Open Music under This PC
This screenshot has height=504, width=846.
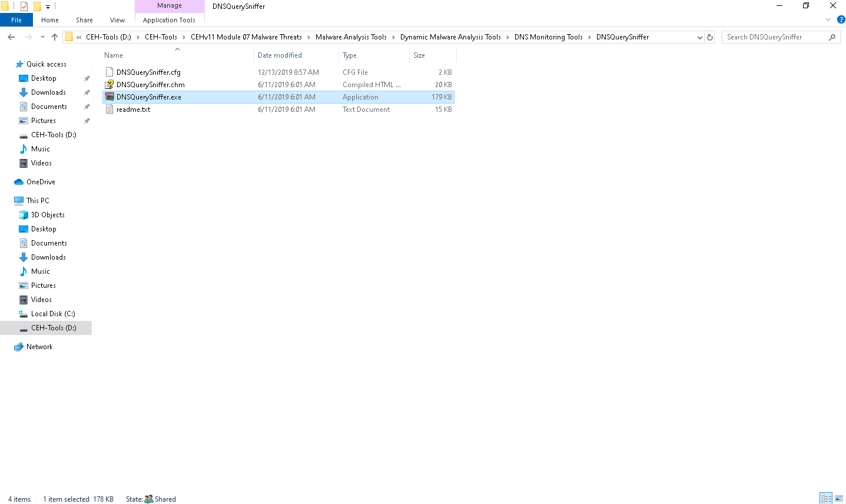click(41, 271)
